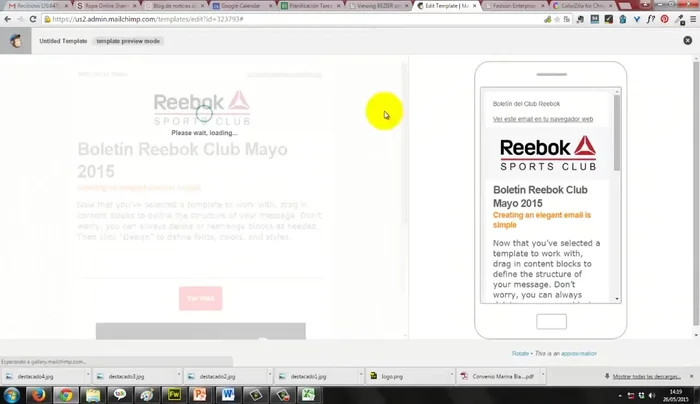Image resolution: width=700 pixels, height=404 pixels.
Task: Click the Chrome taskbar icon
Action: [x=66, y=395]
